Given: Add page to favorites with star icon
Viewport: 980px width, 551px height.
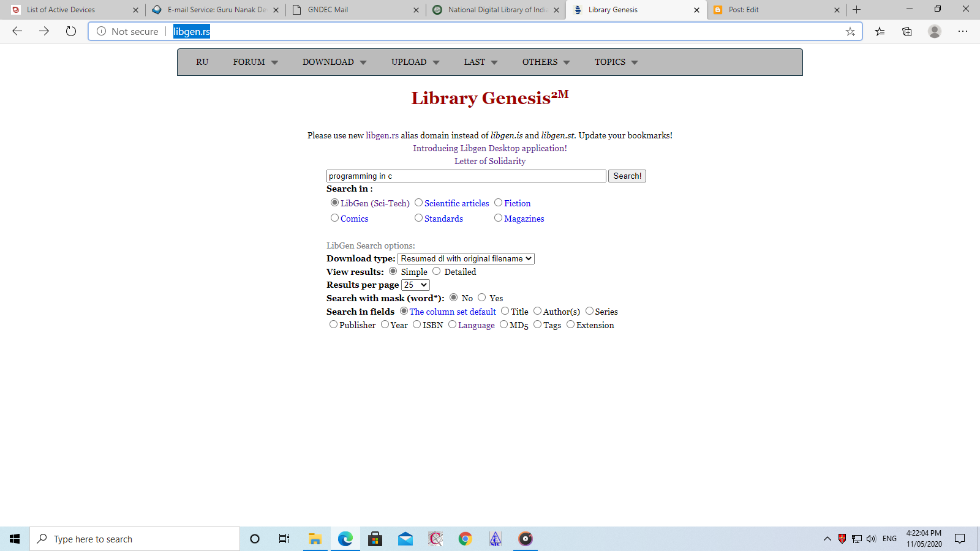Looking at the screenshot, I should click(850, 31).
